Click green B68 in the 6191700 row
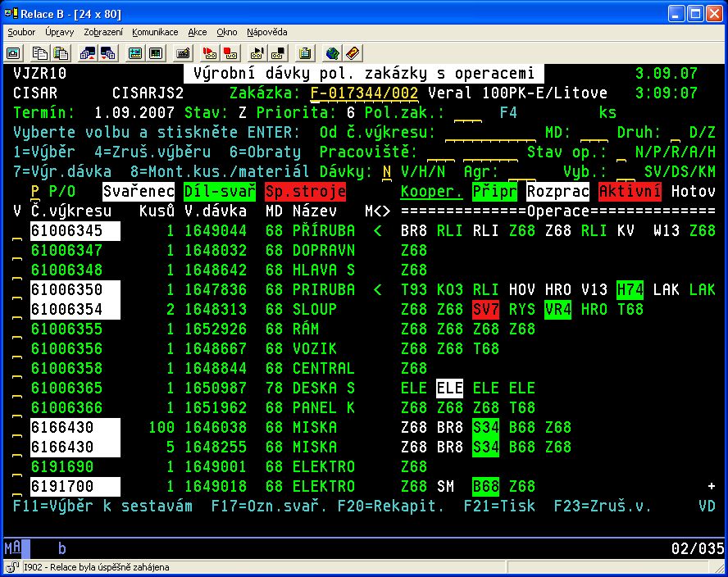This screenshot has width=728, height=577. click(x=485, y=487)
